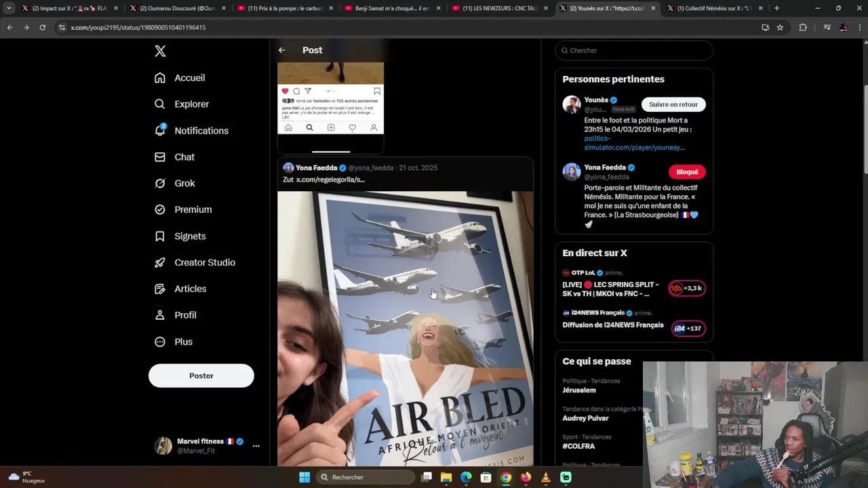Open Notifications in the sidebar
This screenshot has height=488, width=868.
(x=191, y=131)
